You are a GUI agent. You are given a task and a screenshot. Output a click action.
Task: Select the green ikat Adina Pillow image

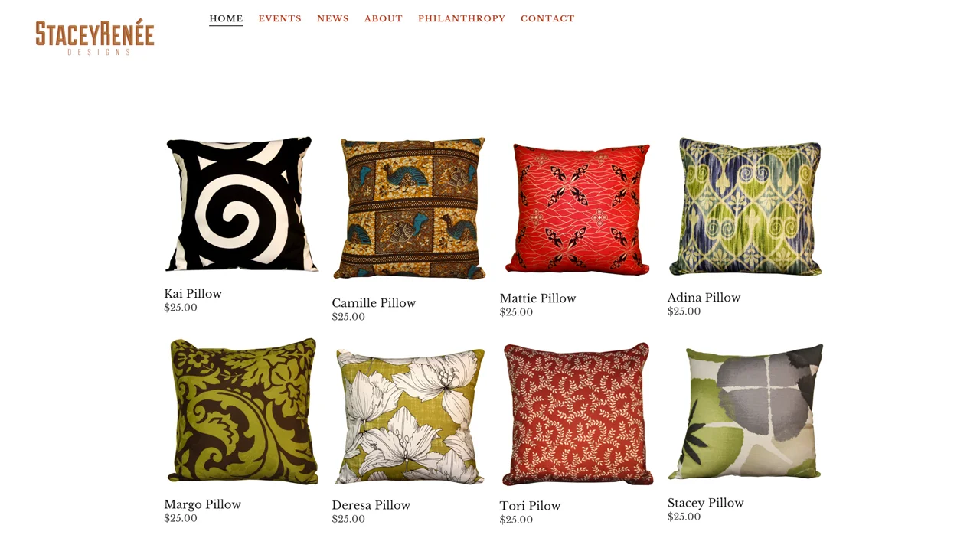tap(745, 207)
